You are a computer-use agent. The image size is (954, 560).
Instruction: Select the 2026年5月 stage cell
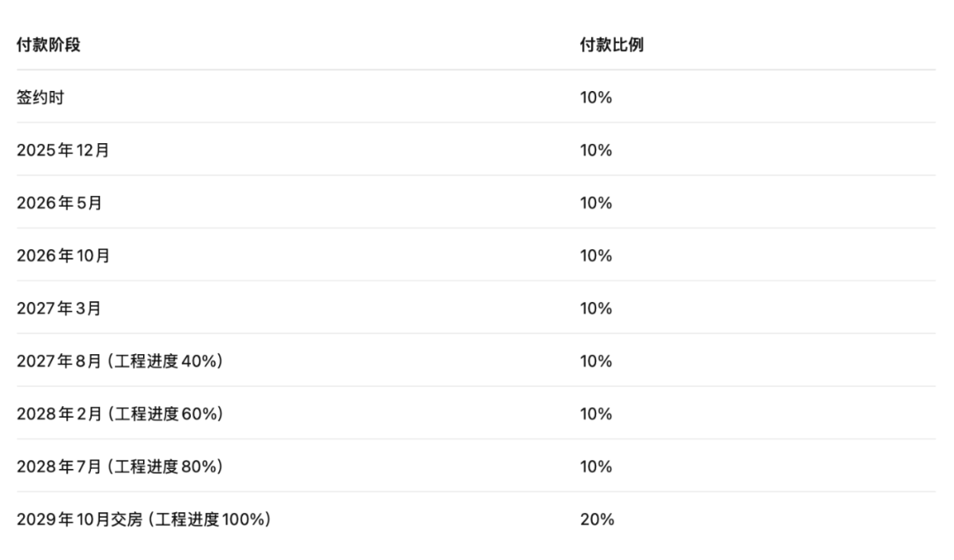[59, 203]
